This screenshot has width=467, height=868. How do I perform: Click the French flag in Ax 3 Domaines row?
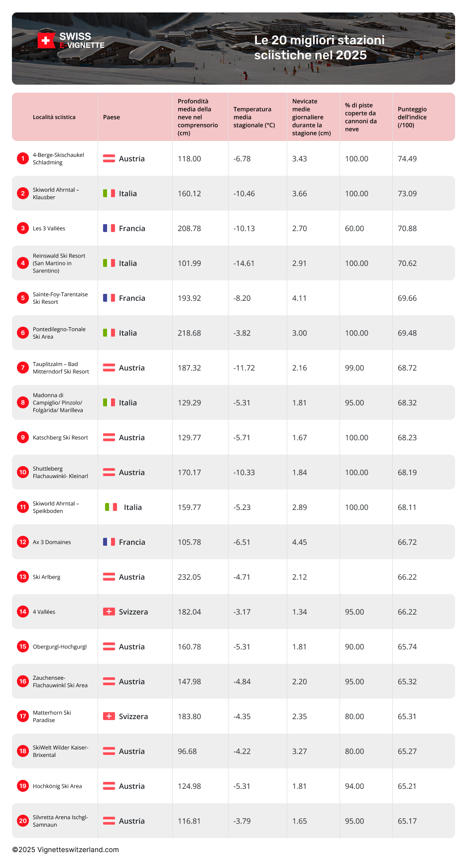coord(109,542)
